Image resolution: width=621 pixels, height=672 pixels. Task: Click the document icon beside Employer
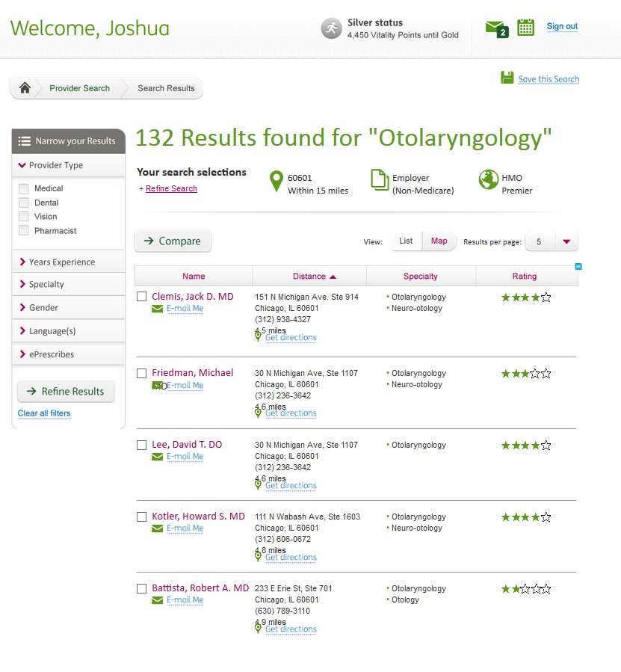pos(380,180)
